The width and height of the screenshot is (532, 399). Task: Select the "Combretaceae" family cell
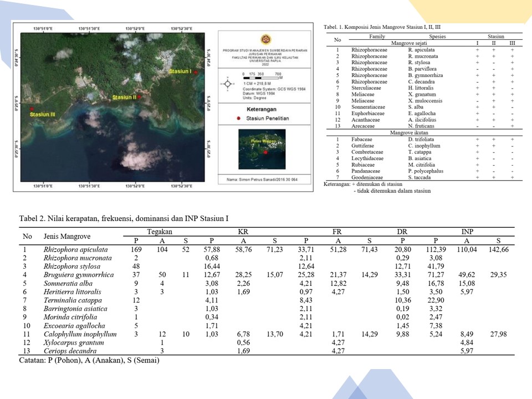367,152
